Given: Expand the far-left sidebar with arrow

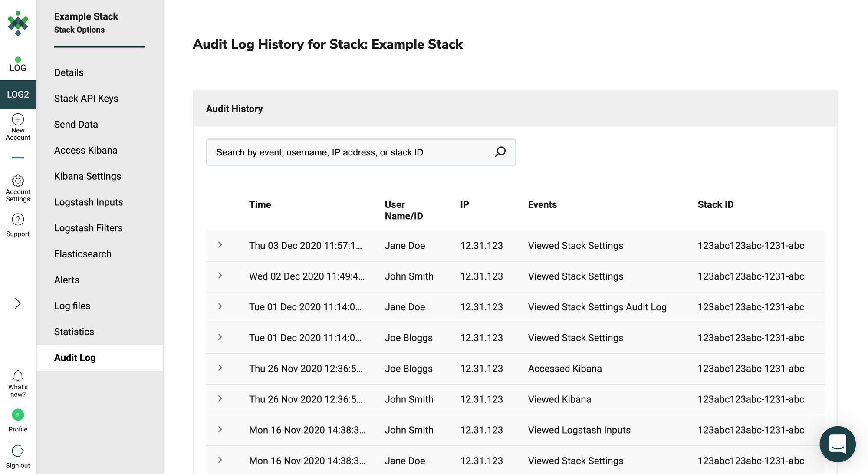Looking at the screenshot, I should click(x=18, y=303).
